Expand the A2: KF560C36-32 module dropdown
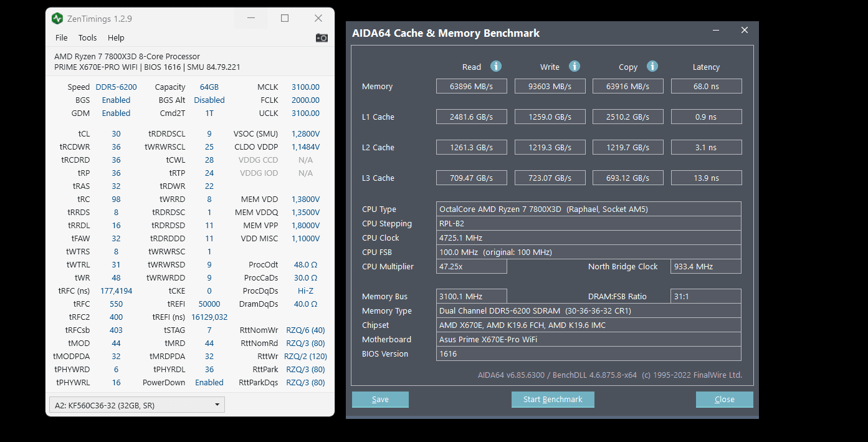 tap(137, 405)
